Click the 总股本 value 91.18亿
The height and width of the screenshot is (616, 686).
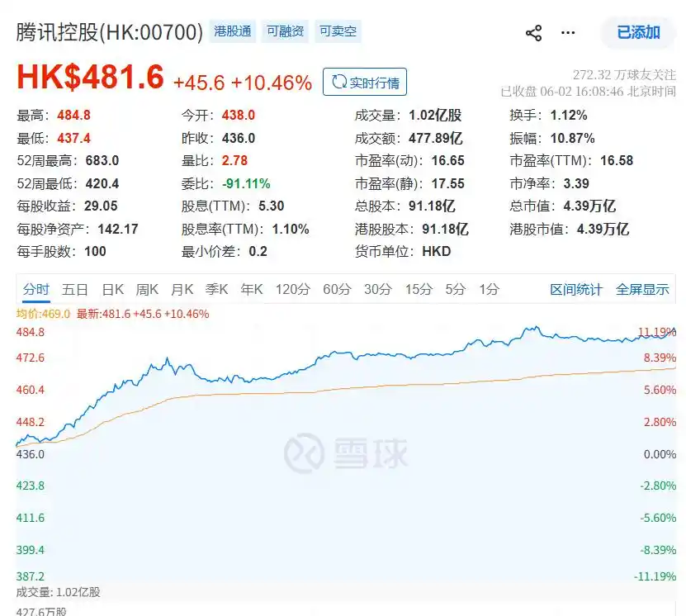[432, 206]
